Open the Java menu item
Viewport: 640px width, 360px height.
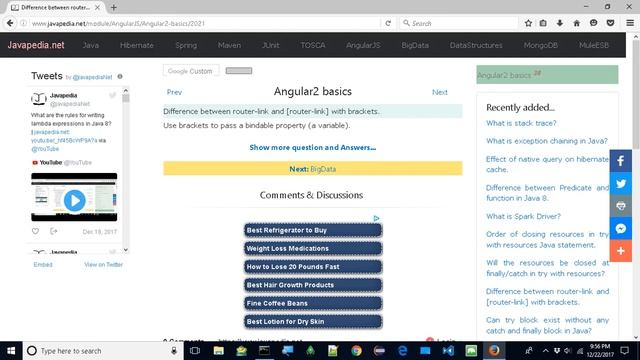91,45
